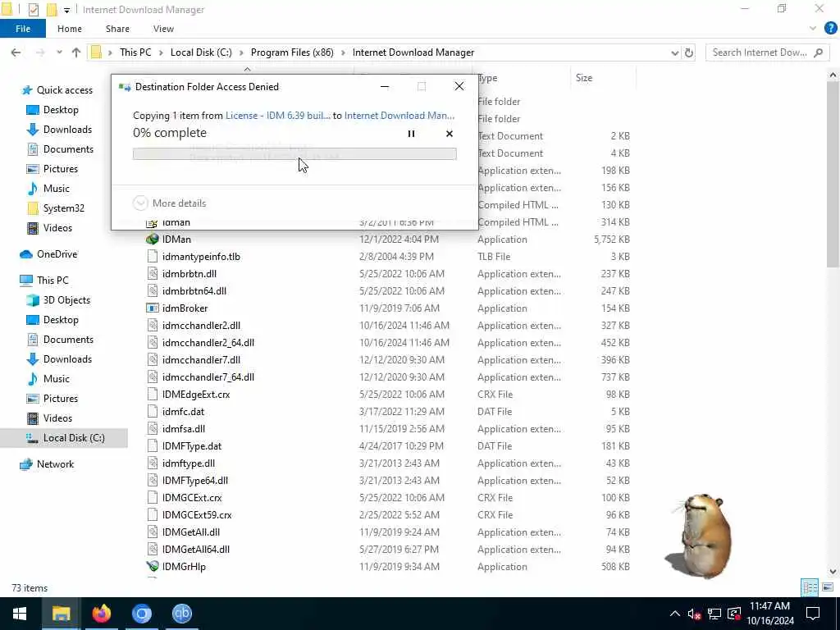Screen dimensions: 840x630
Task: Click the copy progress bar
Action: 294,154
